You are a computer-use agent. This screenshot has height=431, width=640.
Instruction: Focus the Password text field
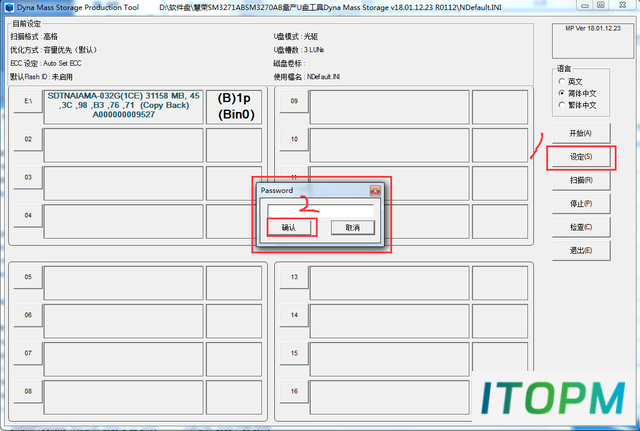(x=320, y=211)
